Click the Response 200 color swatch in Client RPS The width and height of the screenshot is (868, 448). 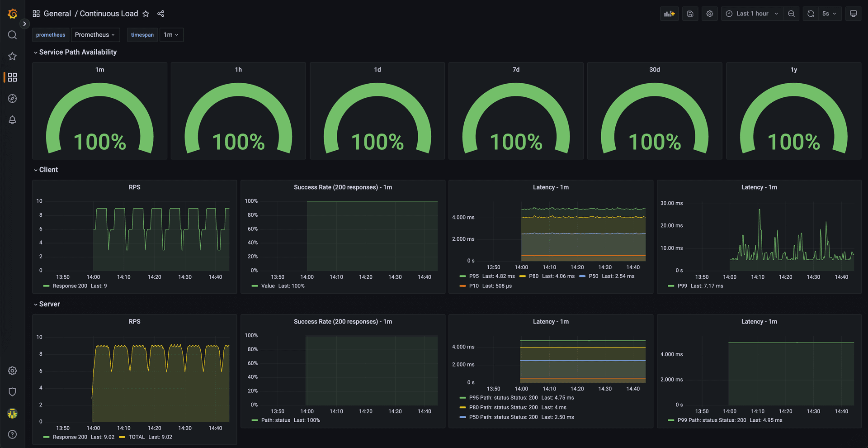46,286
